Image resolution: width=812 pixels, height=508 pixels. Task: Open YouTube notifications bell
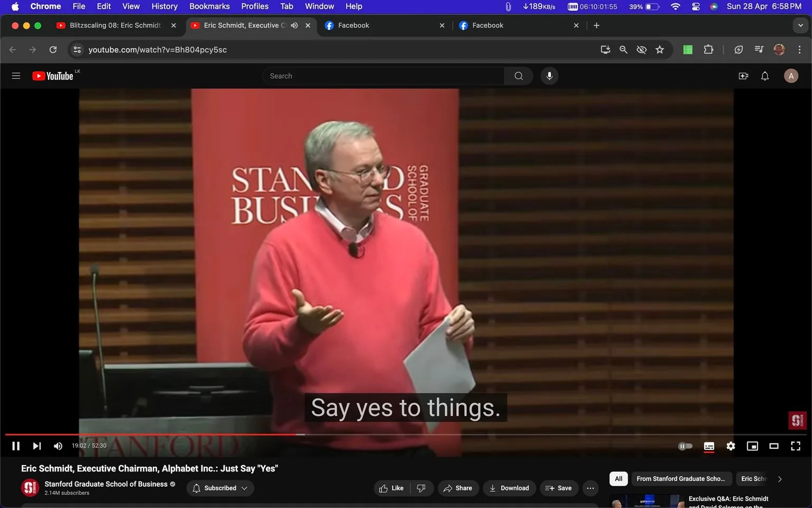point(764,76)
